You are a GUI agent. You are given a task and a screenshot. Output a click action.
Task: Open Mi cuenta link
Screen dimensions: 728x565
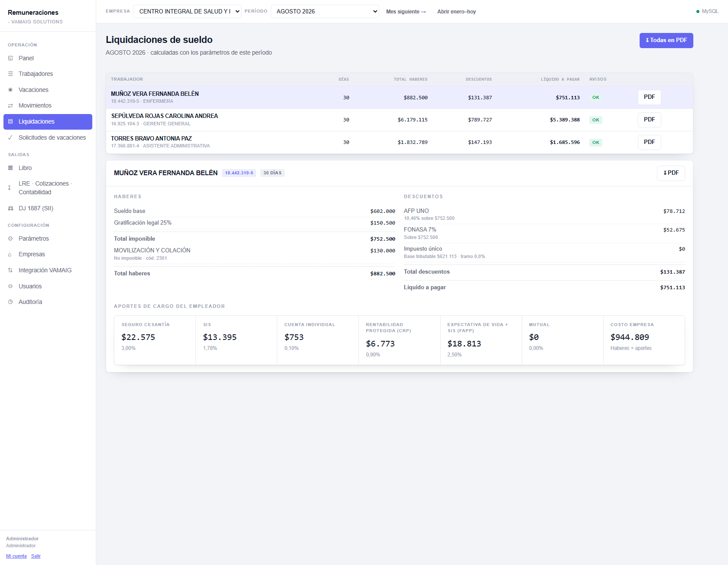pos(16,556)
